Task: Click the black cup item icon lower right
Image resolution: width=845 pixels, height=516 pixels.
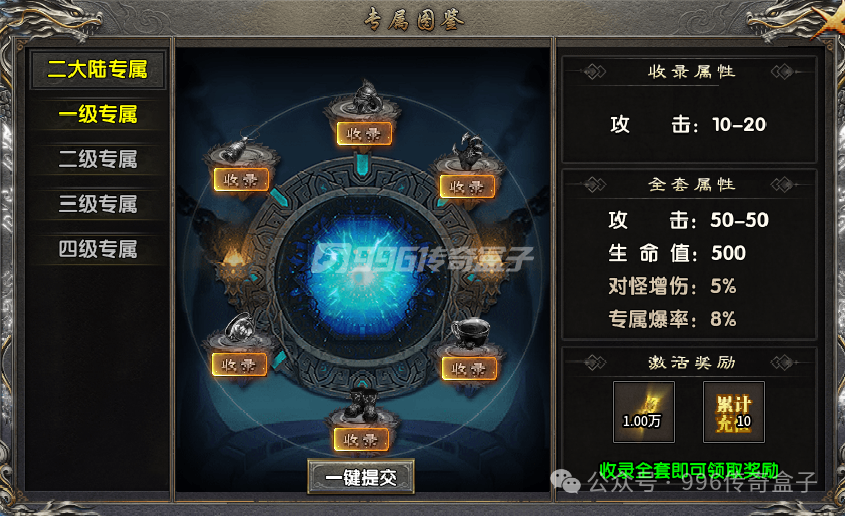Action: 469,332
